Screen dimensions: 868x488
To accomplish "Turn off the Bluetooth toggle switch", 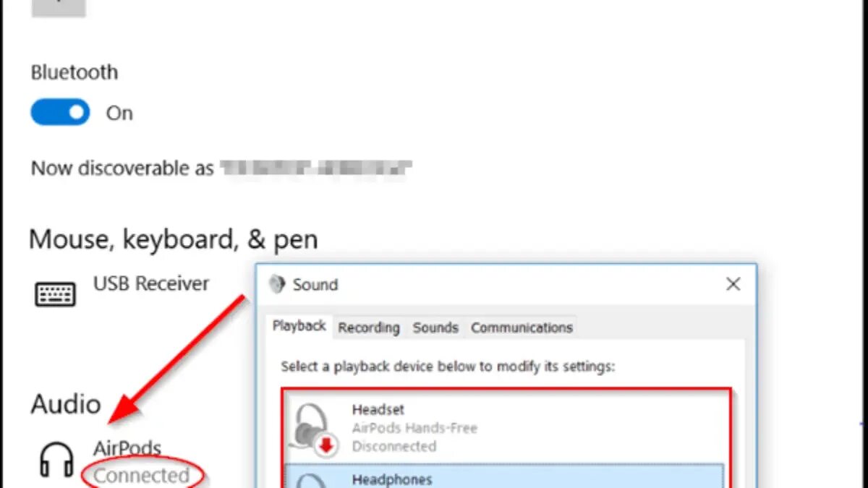I will point(60,113).
